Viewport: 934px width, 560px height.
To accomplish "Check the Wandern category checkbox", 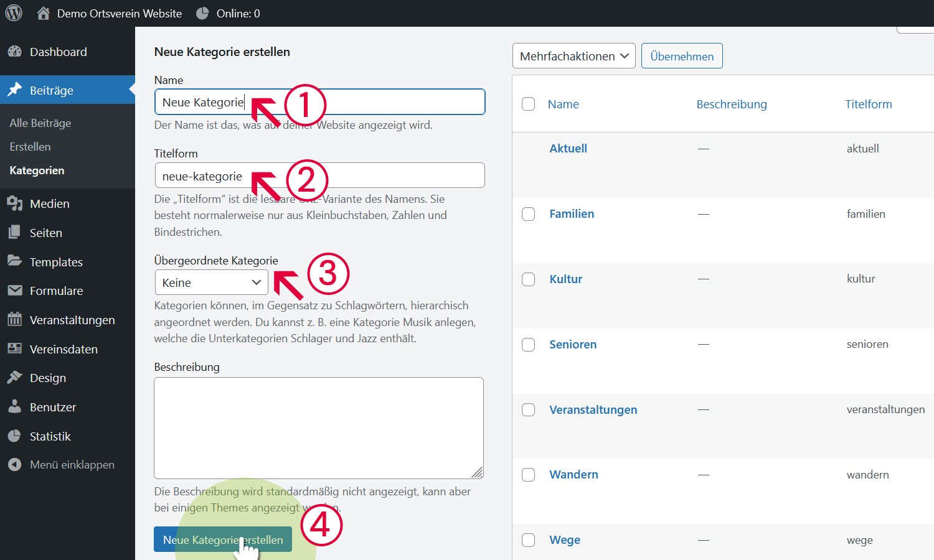I will click(528, 475).
